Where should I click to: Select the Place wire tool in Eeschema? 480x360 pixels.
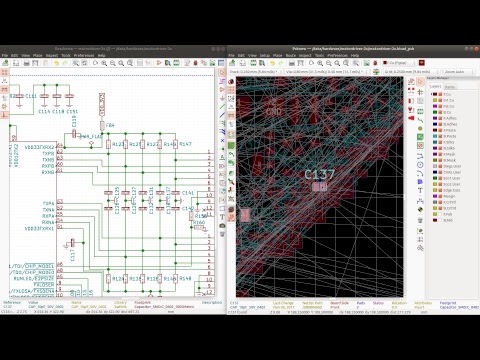(x=222, y=106)
